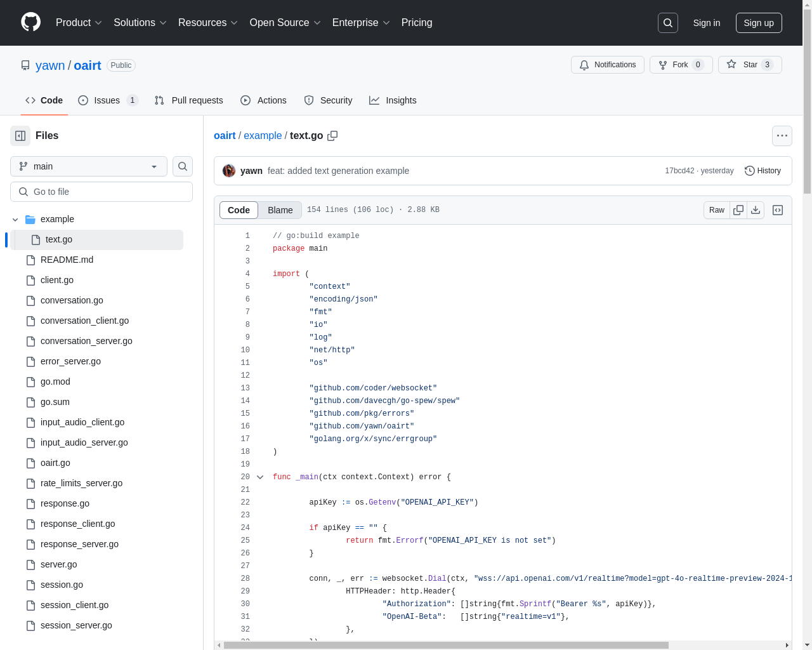Click the go.mod file icon
This screenshot has height=650, width=812.
[x=30, y=382]
